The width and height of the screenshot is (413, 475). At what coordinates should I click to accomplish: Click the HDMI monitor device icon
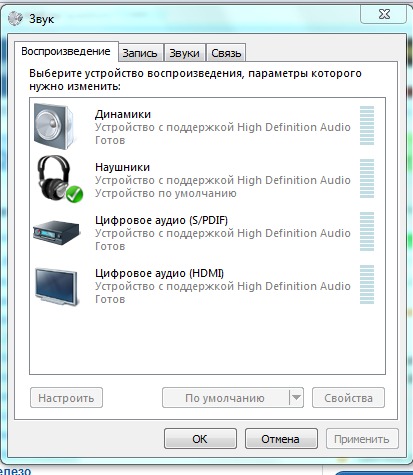point(57,286)
